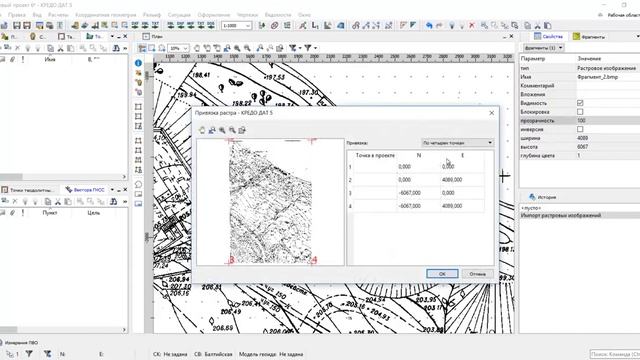Open the Фрагменты (1) dropdown
Screen dimensions: 640x360
[x=544, y=48]
